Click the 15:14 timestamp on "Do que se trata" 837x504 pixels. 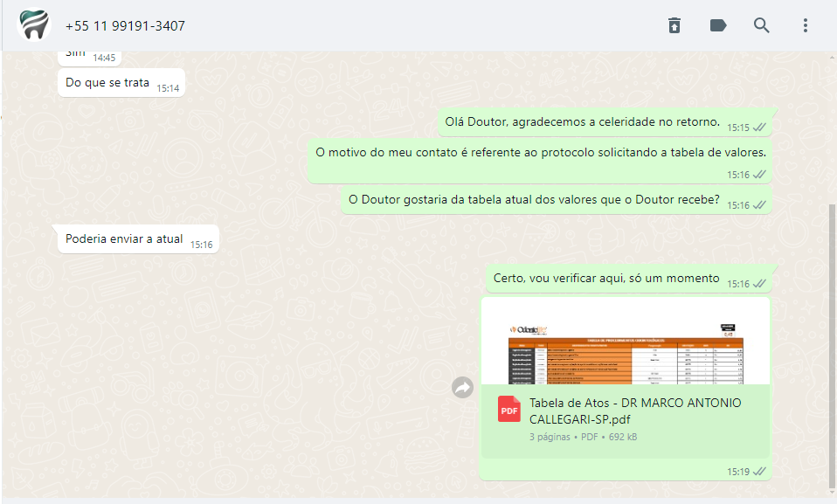pos(168,88)
